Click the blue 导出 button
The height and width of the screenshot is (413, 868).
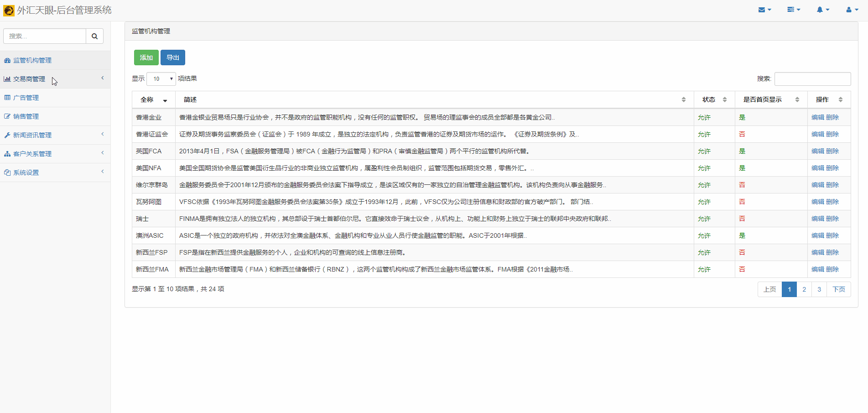click(x=172, y=58)
